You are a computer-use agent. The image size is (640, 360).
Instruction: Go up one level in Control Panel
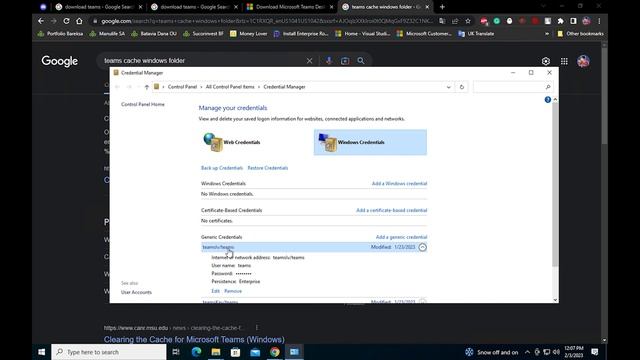tap(147, 87)
